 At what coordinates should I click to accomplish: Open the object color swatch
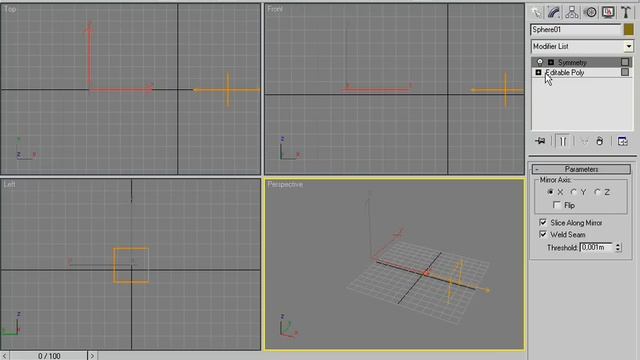(x=629, y=29)
